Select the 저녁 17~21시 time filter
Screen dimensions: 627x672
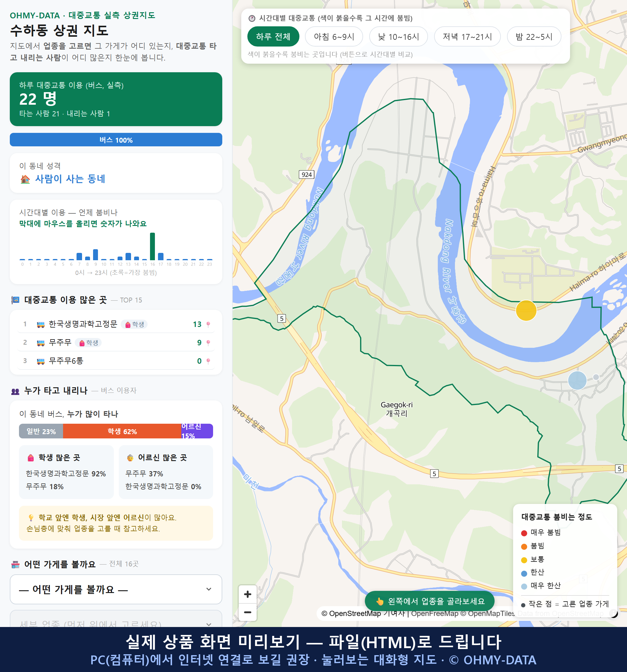click(467, 36)
